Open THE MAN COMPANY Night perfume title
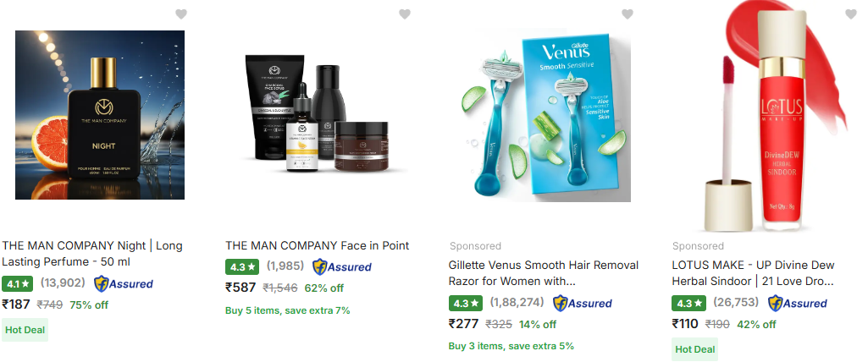Screen dimensions: 868x362 tap(92, 254)
